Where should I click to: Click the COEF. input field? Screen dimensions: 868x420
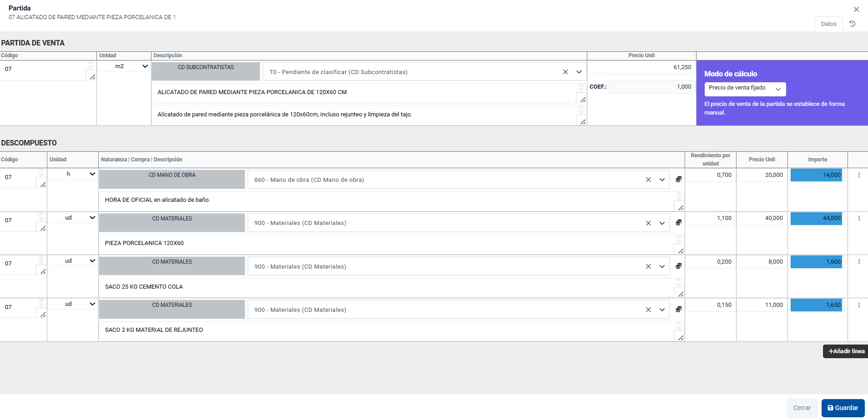pos(652,87)
